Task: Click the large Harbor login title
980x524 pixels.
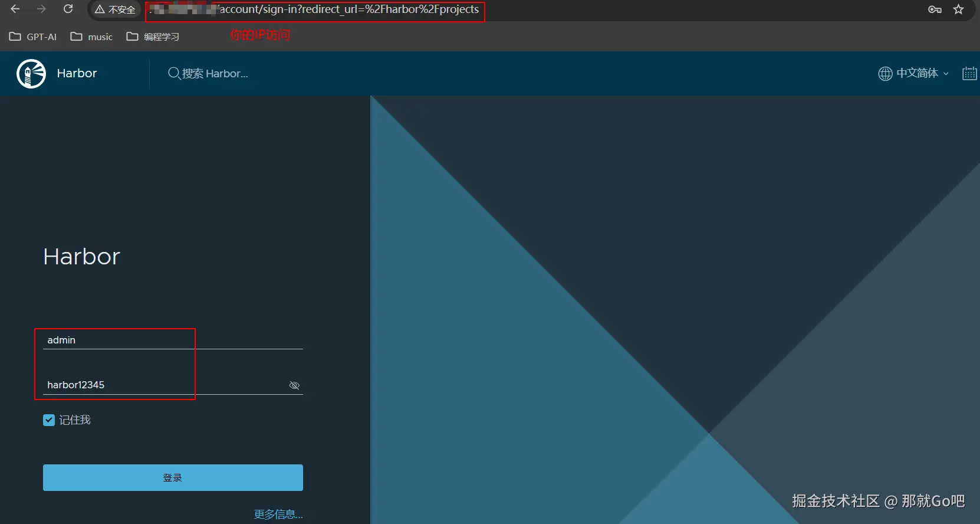Action: click(x=81, y=257)
